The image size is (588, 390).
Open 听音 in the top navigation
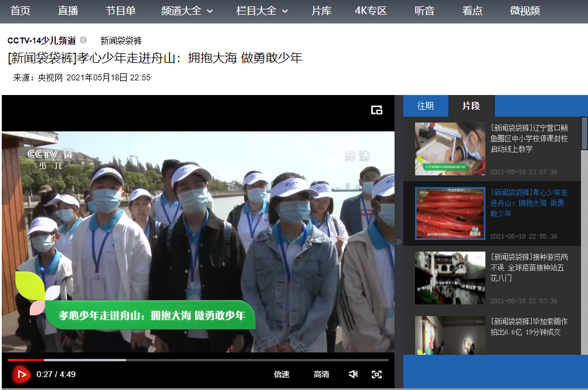pyautogui.click(x=424, y=11)
